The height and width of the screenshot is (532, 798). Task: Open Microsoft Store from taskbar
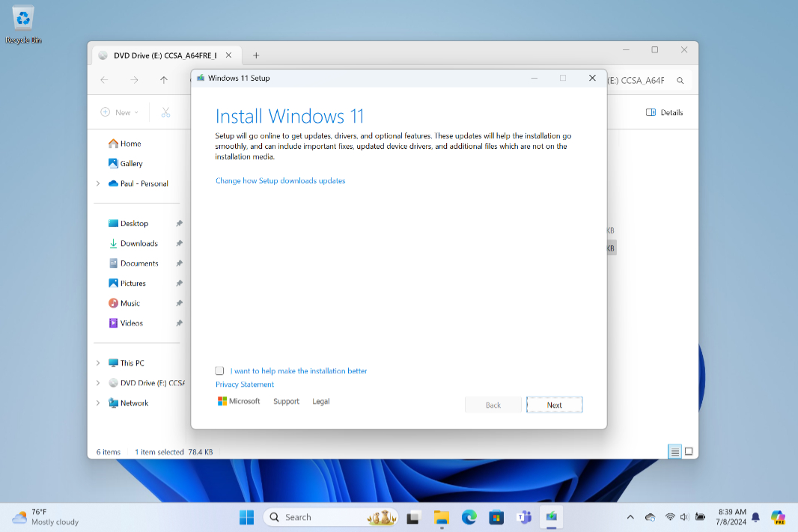coord(496,517)
